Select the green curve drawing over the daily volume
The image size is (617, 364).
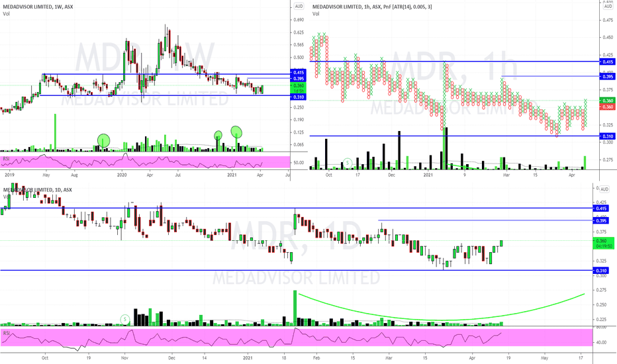tap(441, 320)
